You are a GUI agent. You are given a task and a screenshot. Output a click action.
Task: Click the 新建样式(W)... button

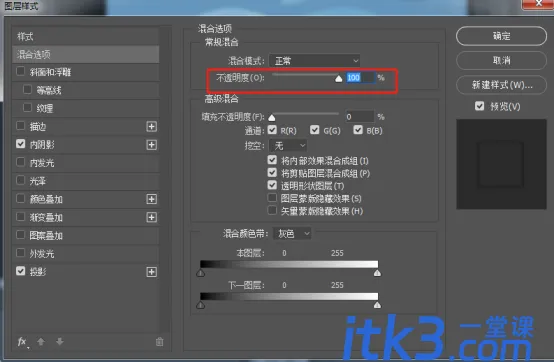(x=501, y=85)
